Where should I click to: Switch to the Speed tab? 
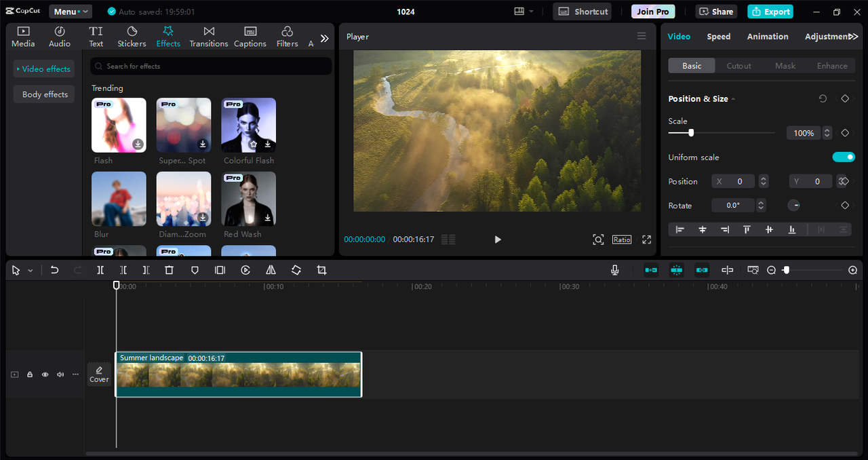719,37
